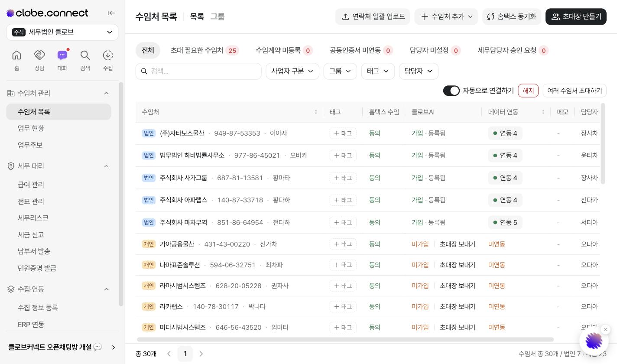Select the 담당자 미설정 tab

435,50
